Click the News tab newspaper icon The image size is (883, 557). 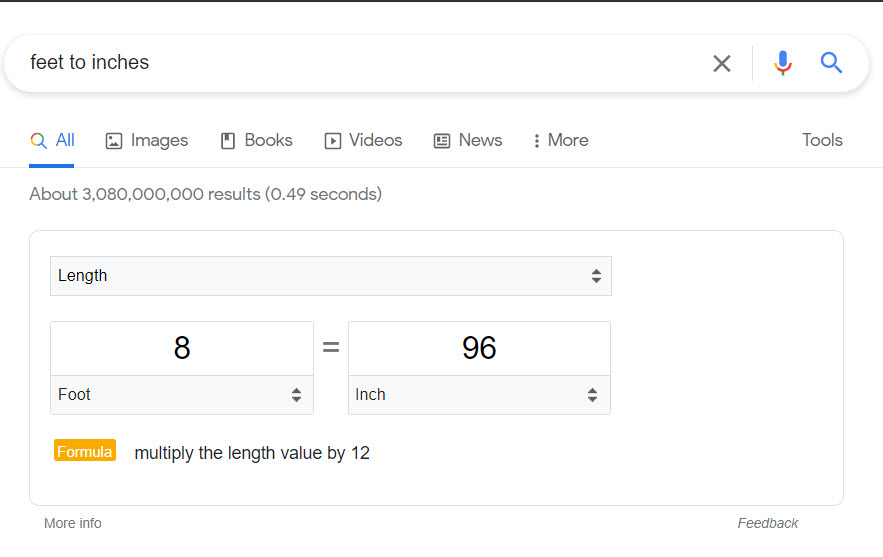(x=442, y=141)
